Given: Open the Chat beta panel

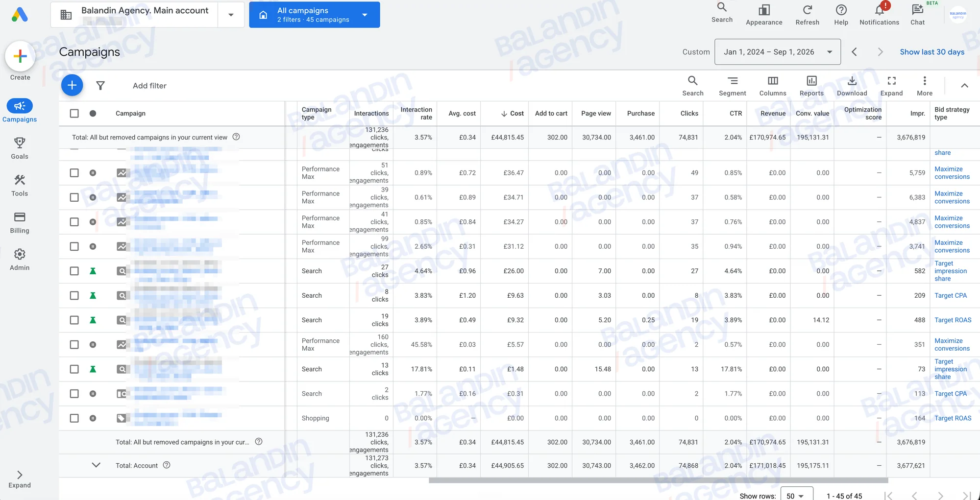Looking at the screenshot, I should pos(917,15).
